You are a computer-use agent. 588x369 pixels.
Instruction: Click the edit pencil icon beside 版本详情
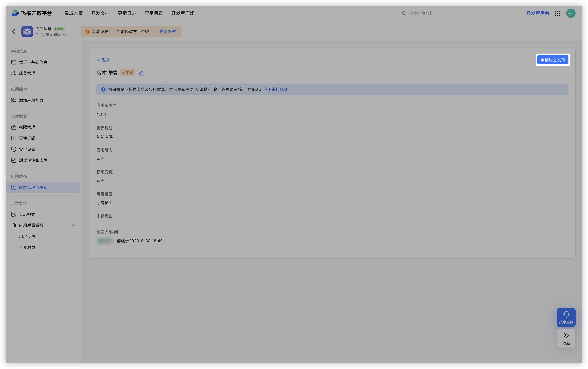pyautogui.click(x=141, y=73)
